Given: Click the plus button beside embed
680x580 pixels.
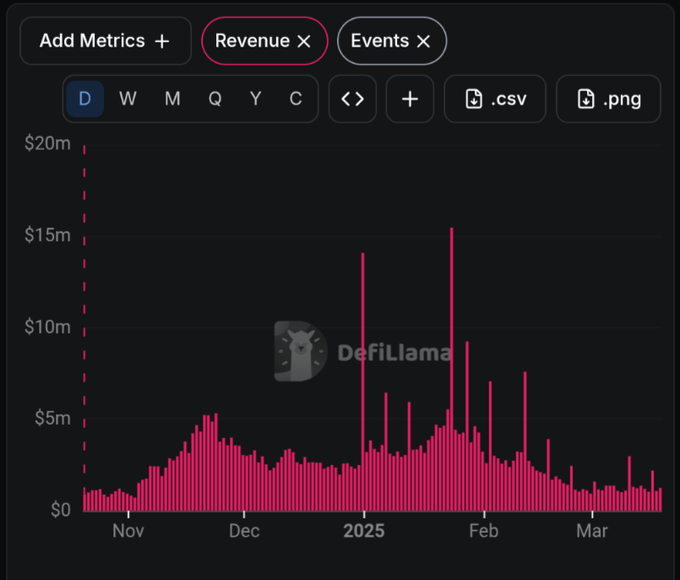Looking at the screenshot, I should coord(410,99).
